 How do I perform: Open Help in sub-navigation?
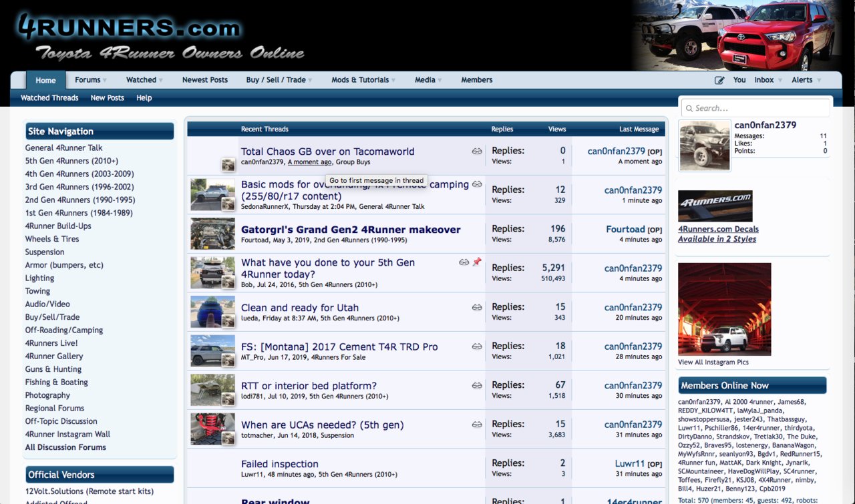coord(144,98)
